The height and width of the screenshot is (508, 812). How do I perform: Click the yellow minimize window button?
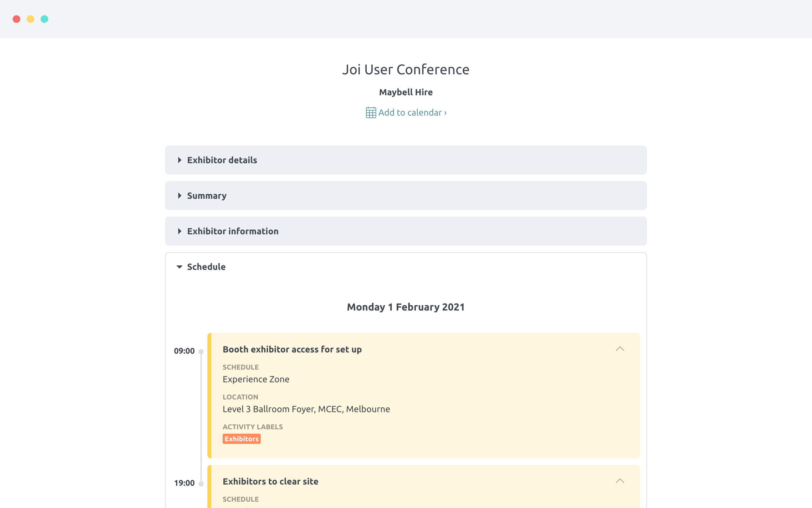30,19
